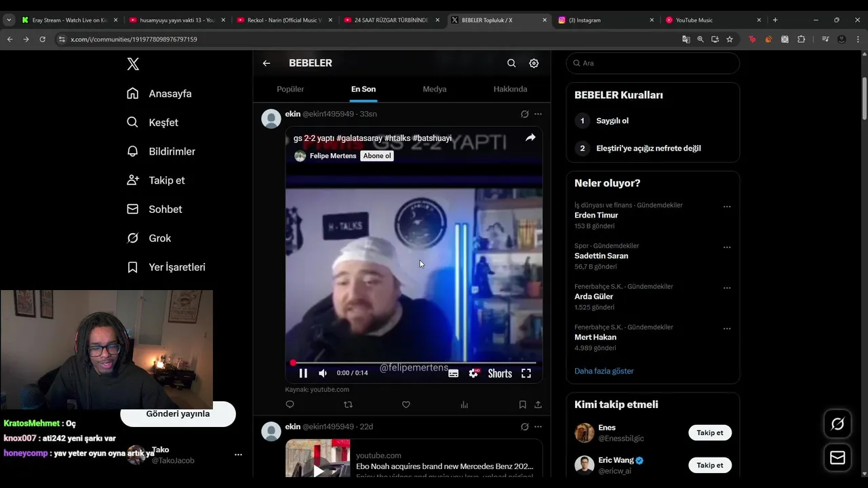This screenshot has height=488, width=868.
Task: Repost ekin's 33sn video post
Action: click(348, 405)
